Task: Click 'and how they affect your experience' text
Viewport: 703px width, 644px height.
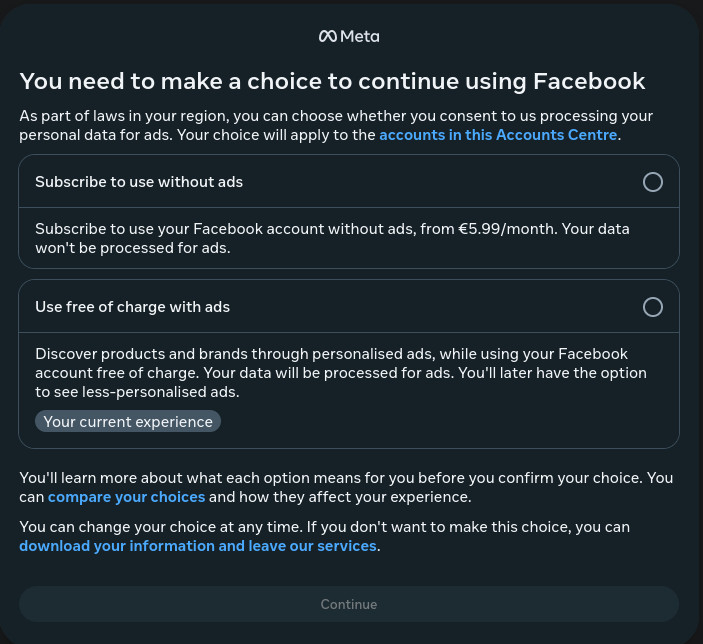Action: pos(340,497)
